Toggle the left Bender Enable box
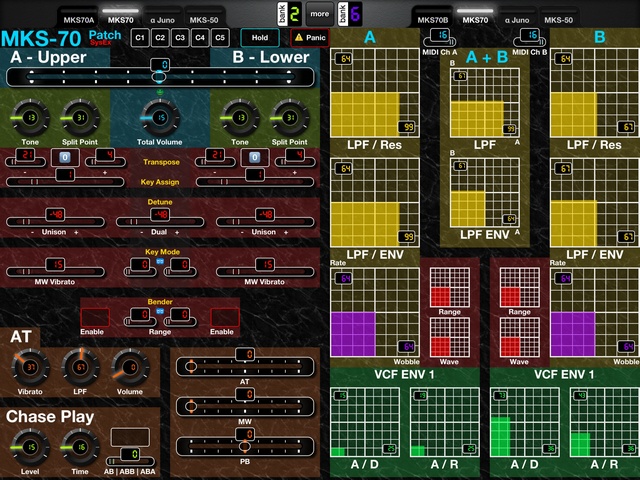640x480 pixels. [95, 317]
